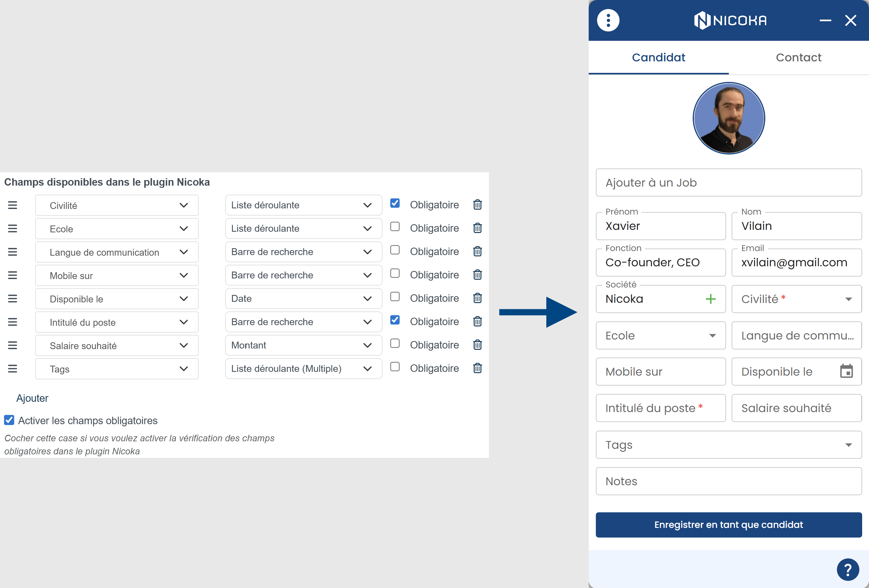
Task: Click the Ajouter link
Action: pyautogui.click(x=32, y=398)
